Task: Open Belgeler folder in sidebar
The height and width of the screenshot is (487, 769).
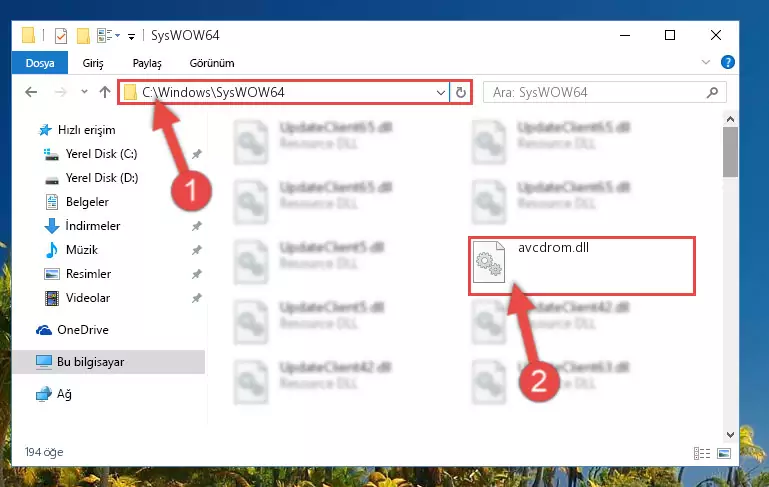Action: coord(87,202)
